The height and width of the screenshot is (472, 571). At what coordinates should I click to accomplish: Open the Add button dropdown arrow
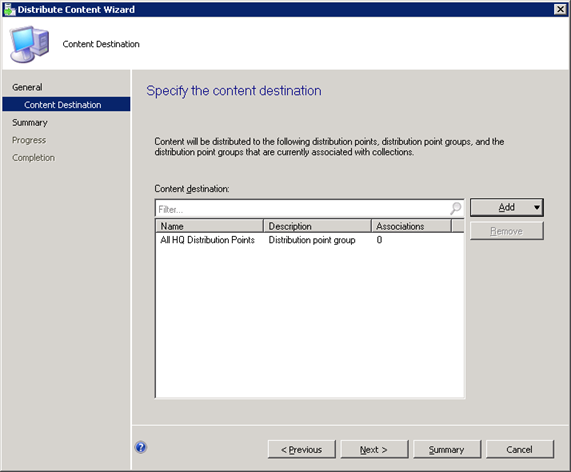coord(536,207)
